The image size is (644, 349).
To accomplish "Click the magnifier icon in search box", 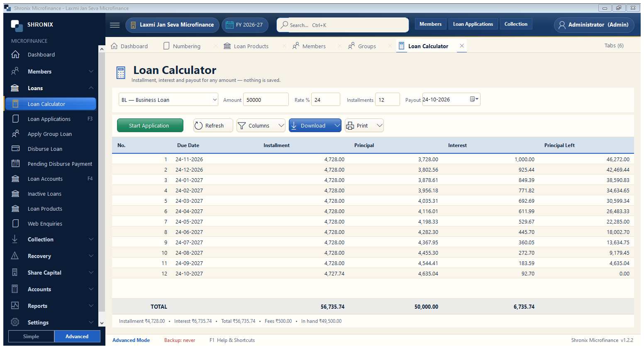I will (x=284, y=25).
